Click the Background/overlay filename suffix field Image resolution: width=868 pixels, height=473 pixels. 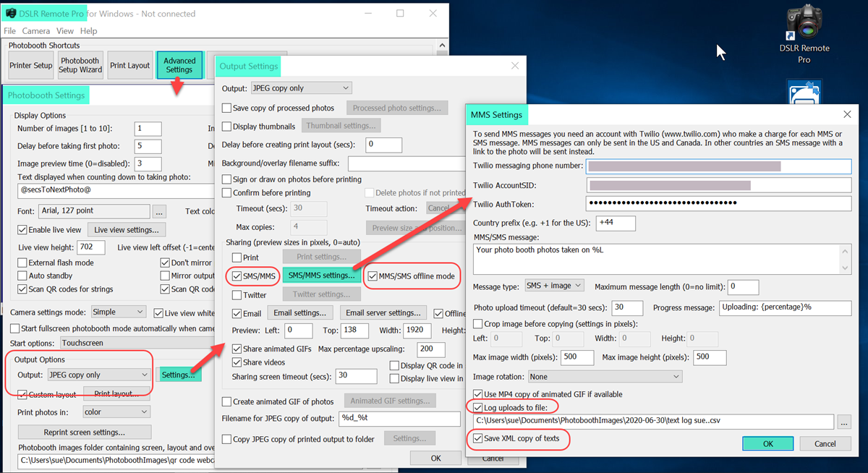click(x=405, y=163)
